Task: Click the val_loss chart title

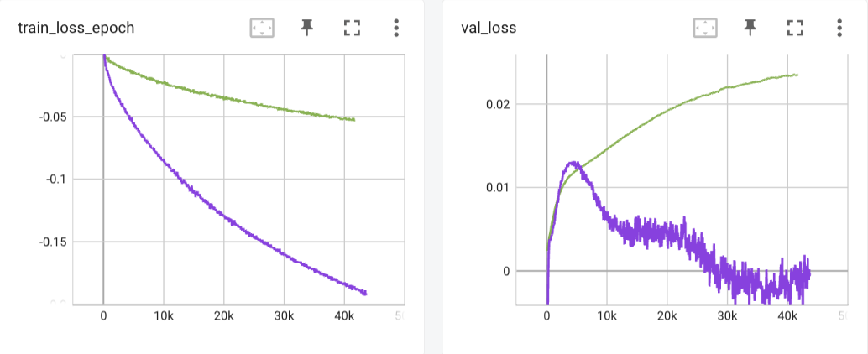Action: pyautogui.click(x=488, y=28)
